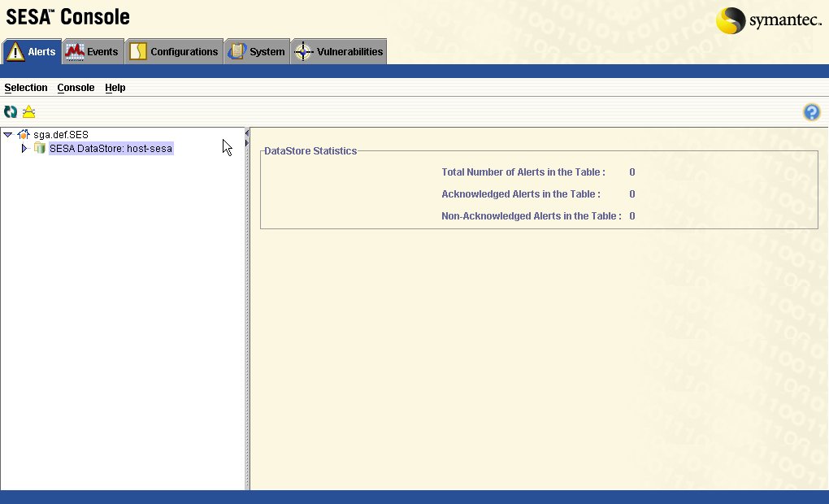Open the Vulnerabilities tab

coord(339,52)
